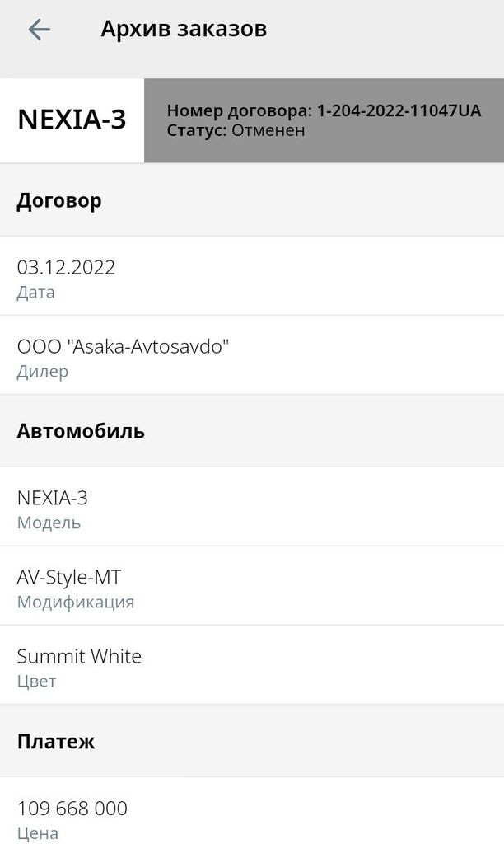The image size is (504, 844).
Task: Click the "Архив заказов" page title
Action: 184,29
